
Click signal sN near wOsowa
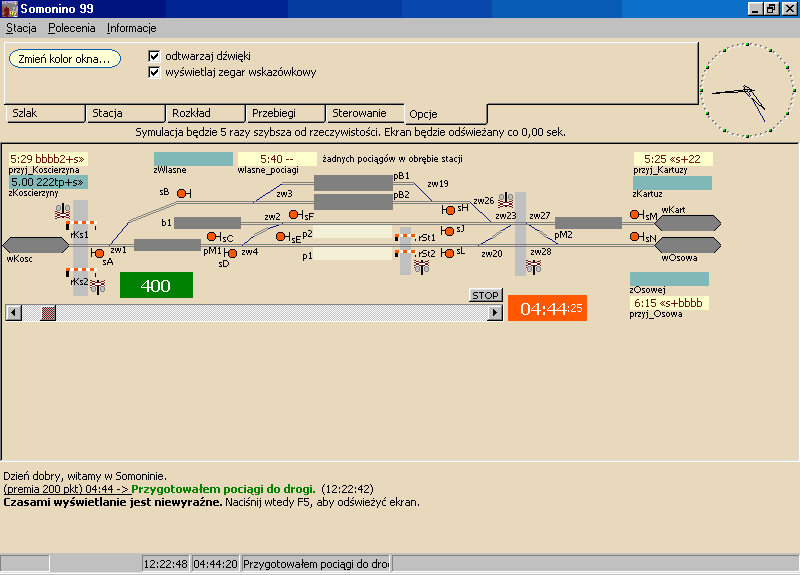click(635, 236)
